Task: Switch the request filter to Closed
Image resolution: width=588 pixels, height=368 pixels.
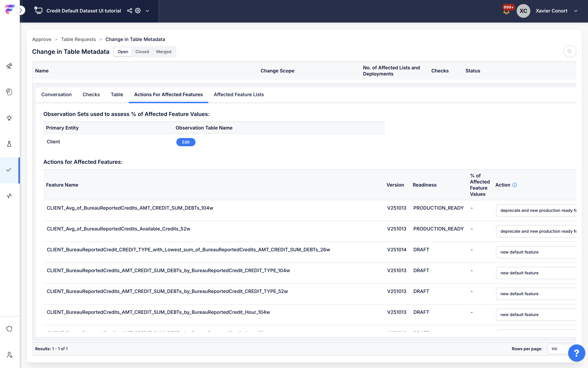Action: coord(142,52)
